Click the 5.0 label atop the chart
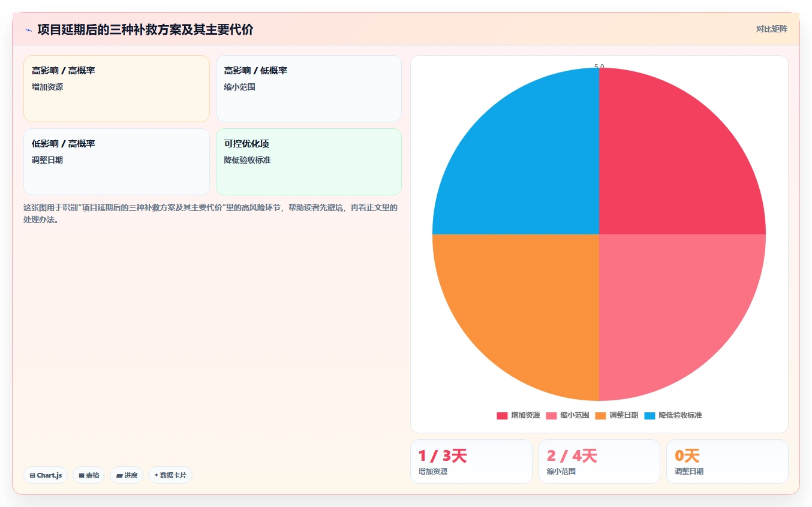This screenshot has width=812, height=507. pyautogui.click(x=599, y=67)
